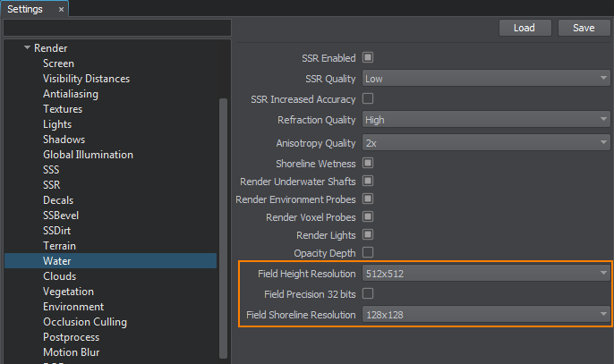Select Occlusion Culling in the tree
This screenshot has height=364, width=614.
(x=85, y=322)
